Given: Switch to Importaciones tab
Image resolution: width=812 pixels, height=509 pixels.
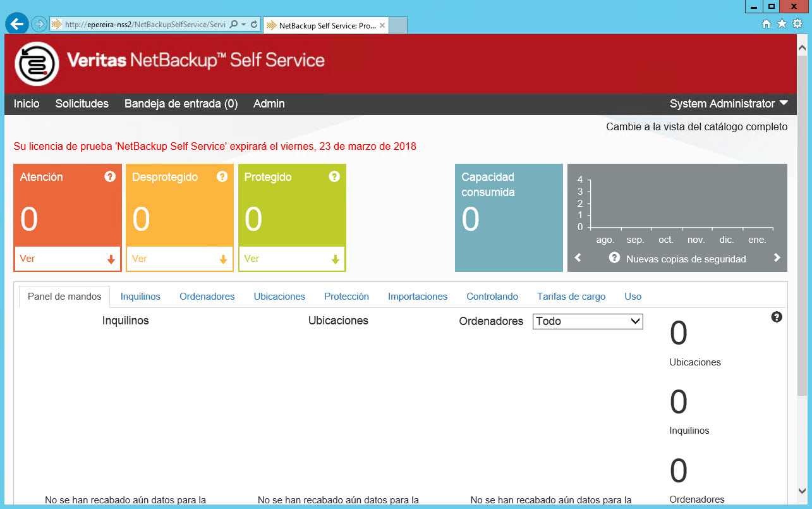Looking at the screenshot, I should [418, 297].
